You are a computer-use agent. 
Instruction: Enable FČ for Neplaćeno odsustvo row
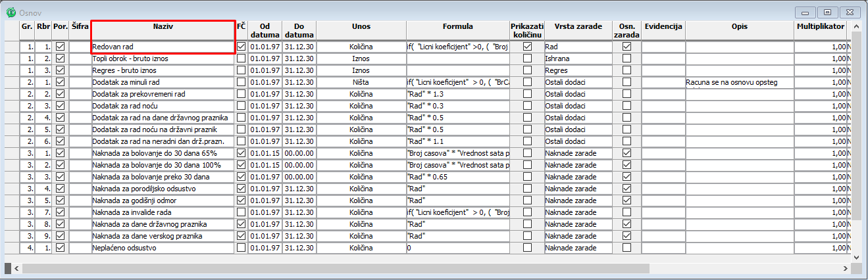click(x=242, y=248)
